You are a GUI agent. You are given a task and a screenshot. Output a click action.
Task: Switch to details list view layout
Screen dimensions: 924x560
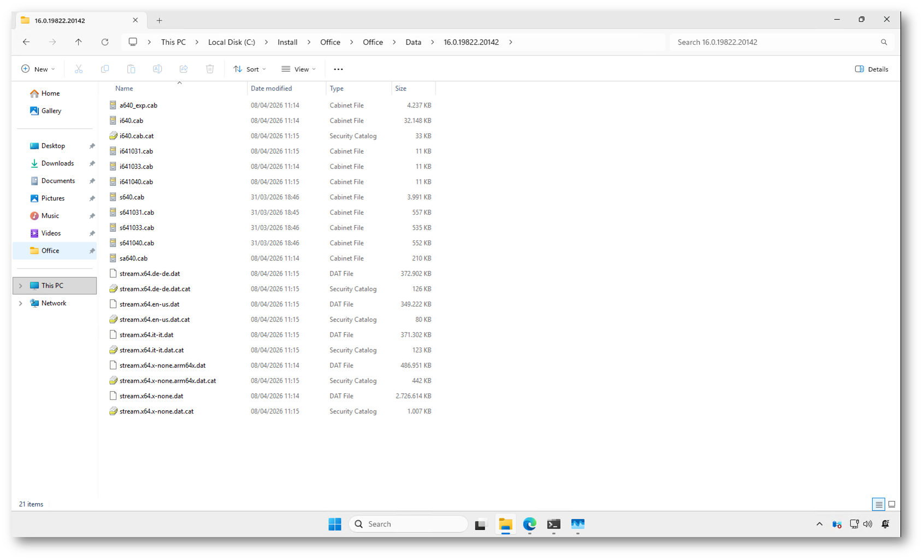[x=879, y=504]
